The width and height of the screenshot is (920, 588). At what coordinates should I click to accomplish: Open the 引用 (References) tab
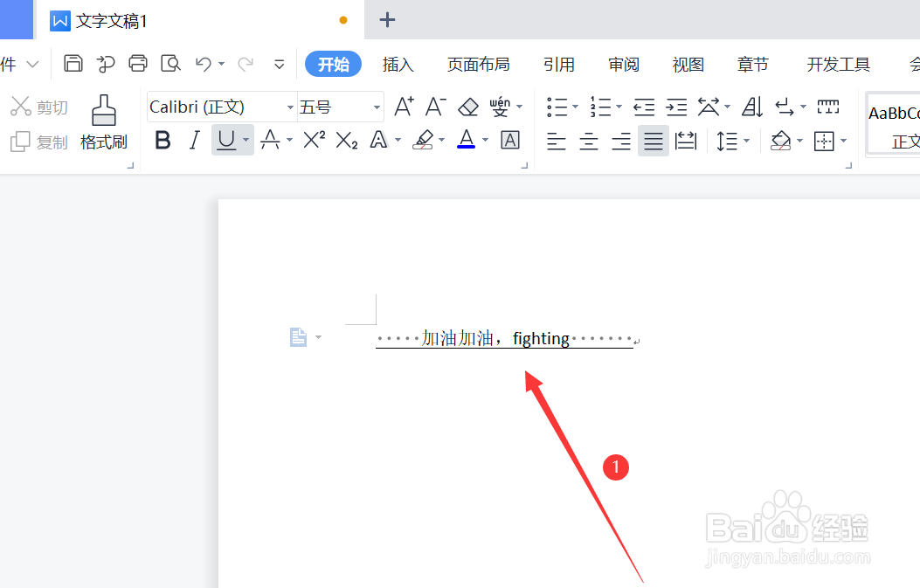point(558,64)
